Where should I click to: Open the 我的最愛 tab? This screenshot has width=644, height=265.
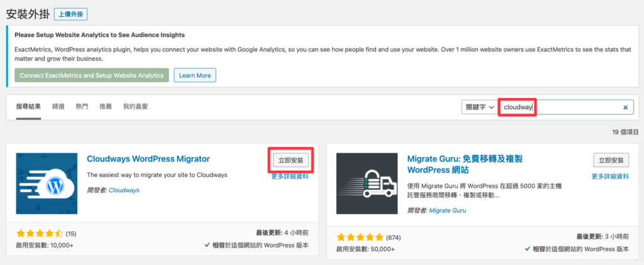point(136,107)
